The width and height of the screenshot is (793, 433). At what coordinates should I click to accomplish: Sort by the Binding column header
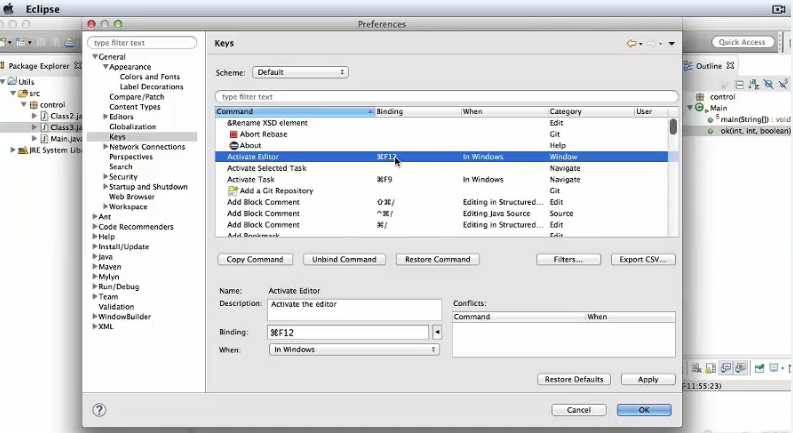tap(417, 111)
